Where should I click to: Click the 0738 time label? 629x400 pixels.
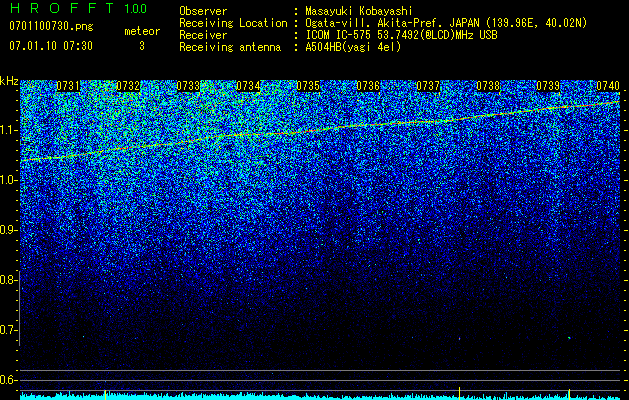pos(488,86)
